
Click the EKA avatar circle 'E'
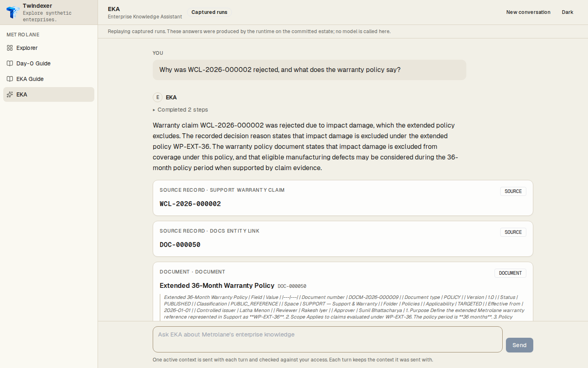tap(158, 97)
